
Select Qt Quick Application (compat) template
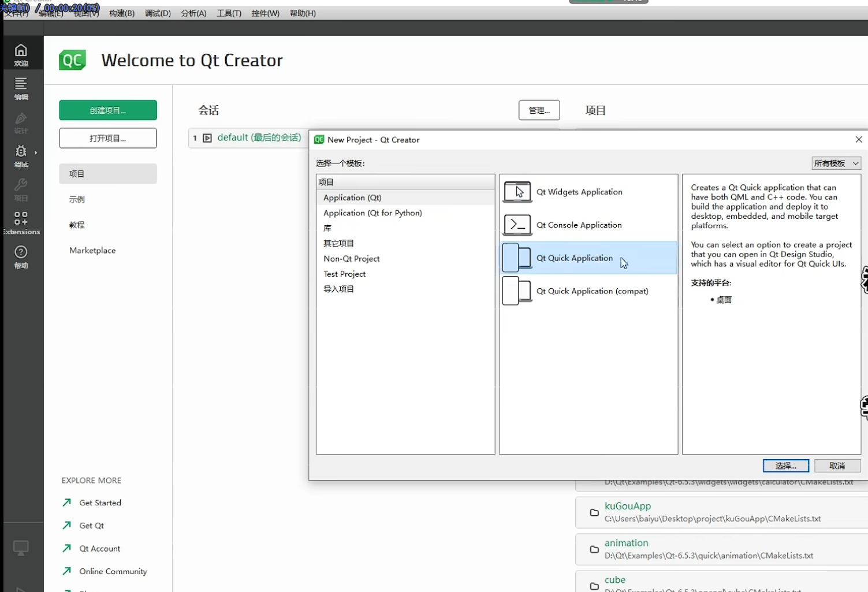592,291
